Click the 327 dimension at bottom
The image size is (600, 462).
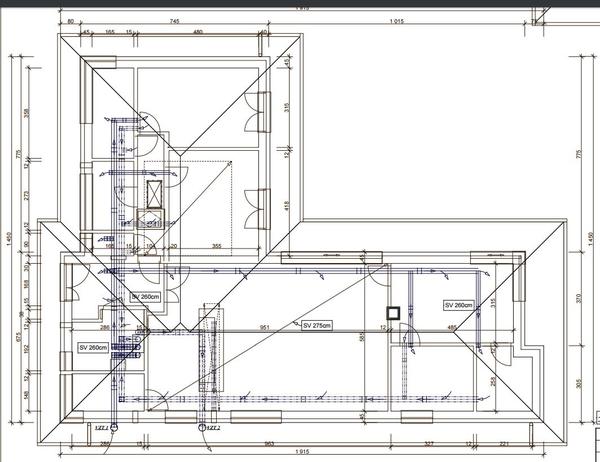tap(428, 441)
